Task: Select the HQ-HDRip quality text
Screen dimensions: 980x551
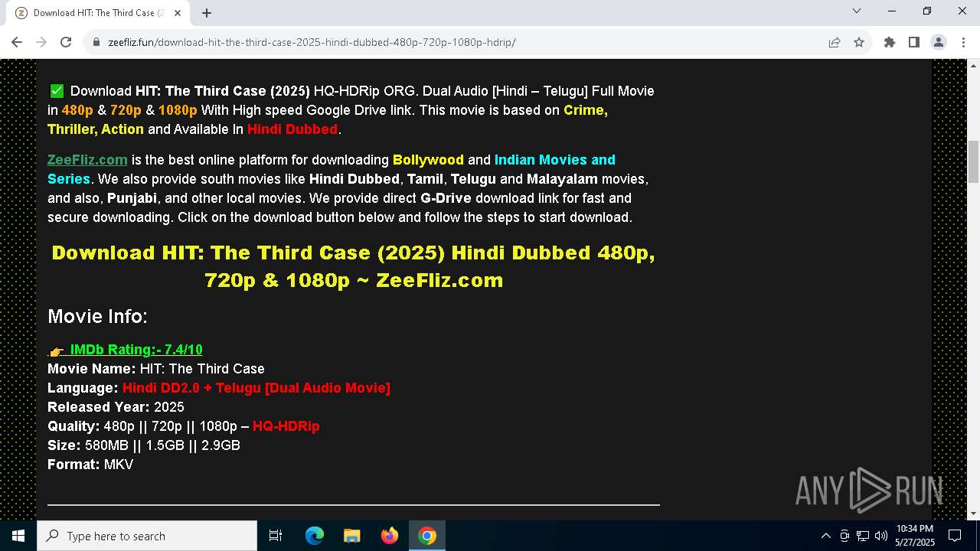Action: coord(286,426)
